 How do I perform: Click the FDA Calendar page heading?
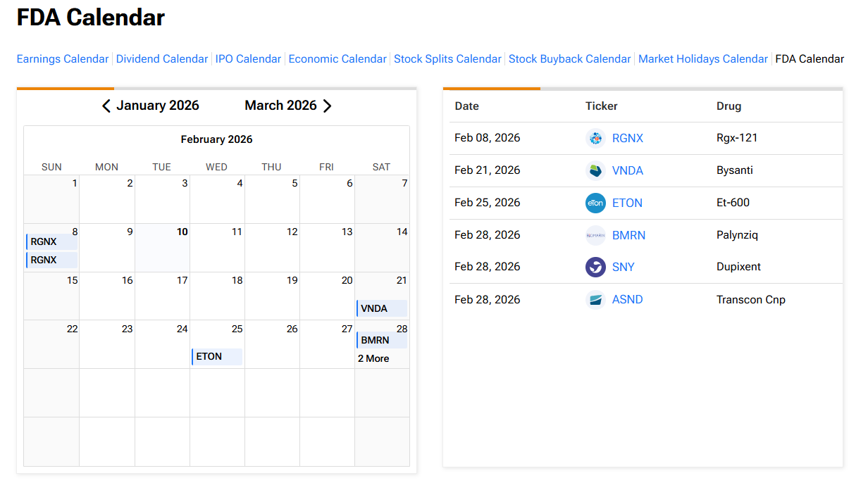point(91,18)
